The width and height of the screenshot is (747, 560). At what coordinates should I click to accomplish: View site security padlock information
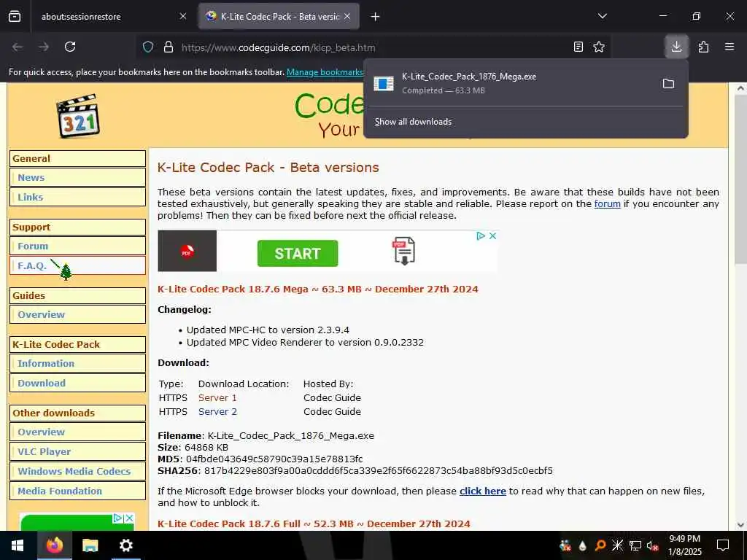coord(169,47)
